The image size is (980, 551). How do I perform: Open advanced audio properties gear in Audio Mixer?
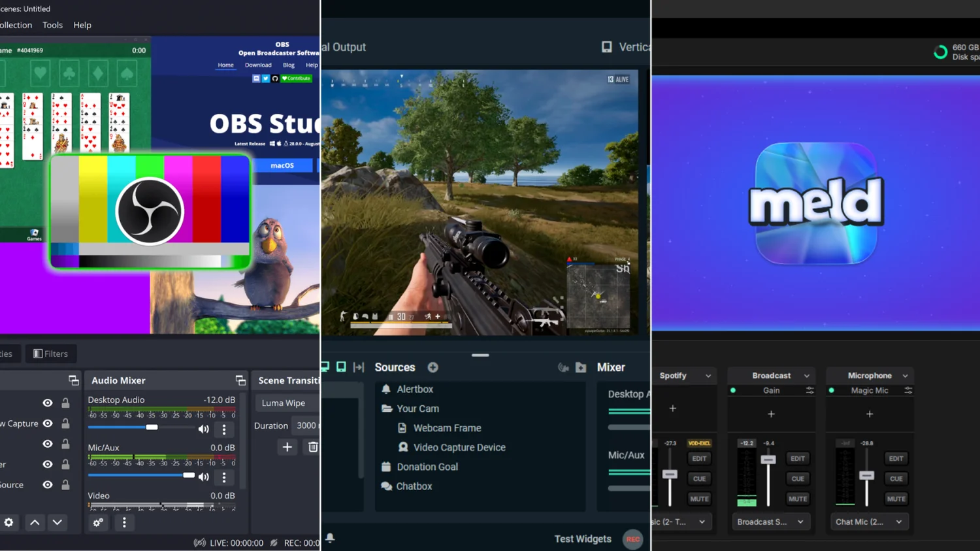[98, 522]
